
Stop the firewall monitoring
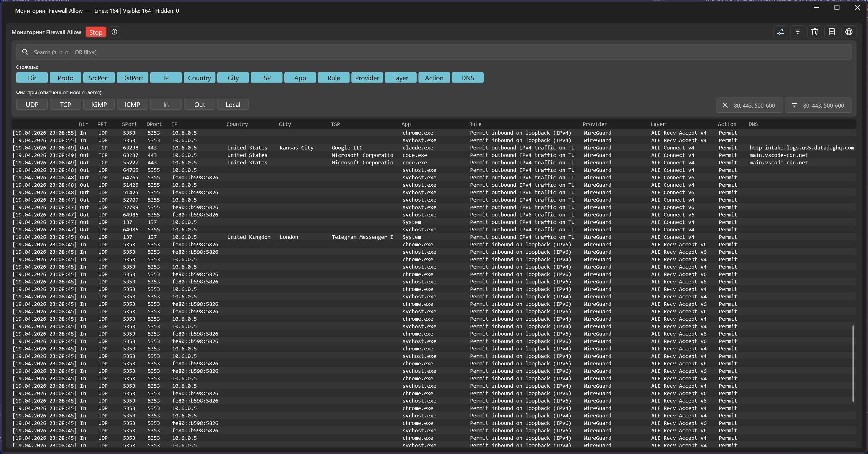pyautogui.click(x=96, y=32)
